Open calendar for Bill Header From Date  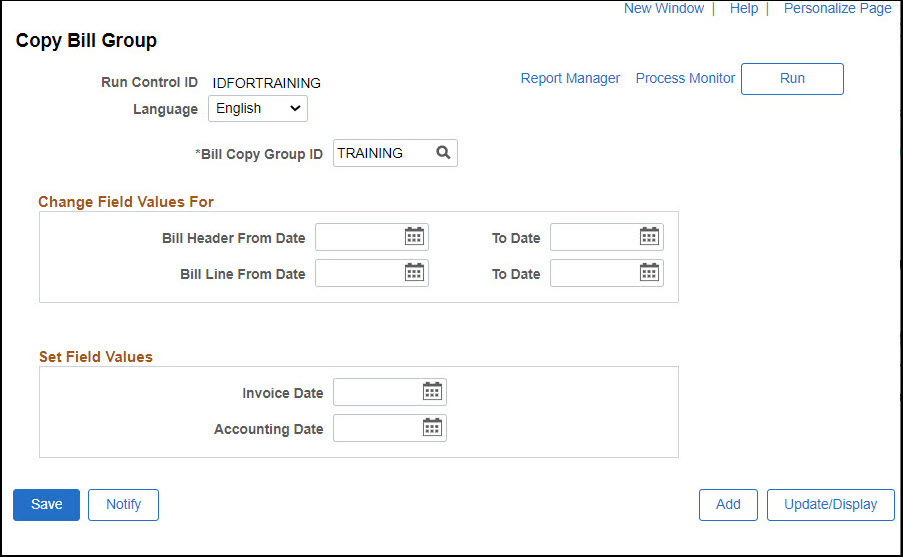414,237
